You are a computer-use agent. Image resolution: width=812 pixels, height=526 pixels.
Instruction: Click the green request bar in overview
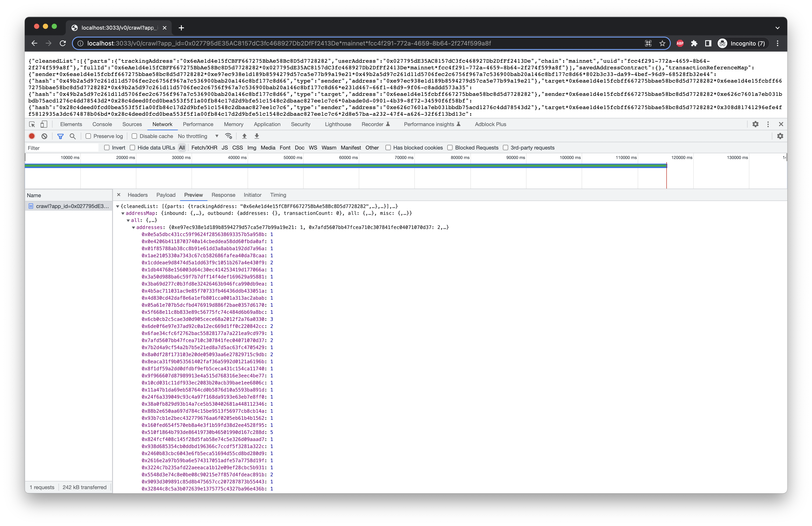tap(346, 166)
